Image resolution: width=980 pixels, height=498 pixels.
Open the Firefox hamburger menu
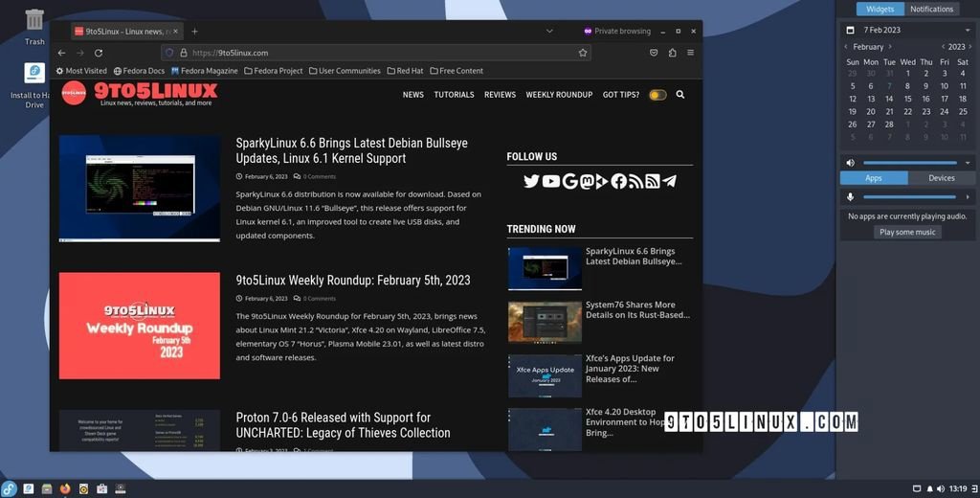coord(690,53)
